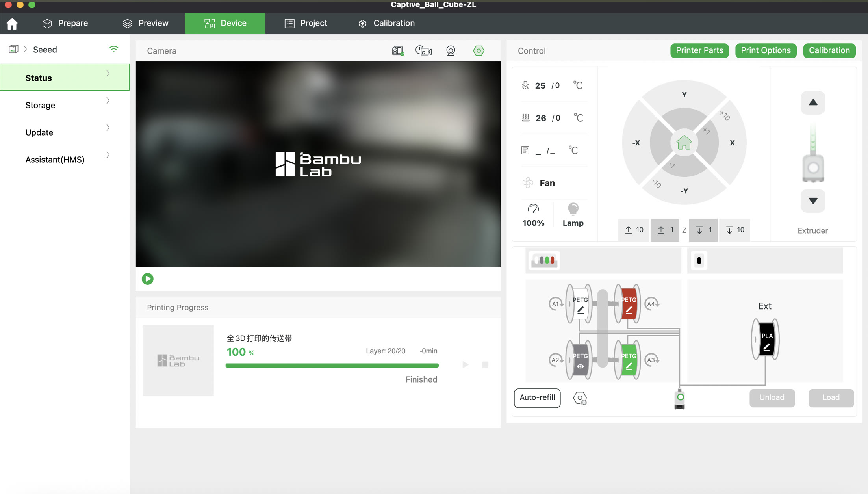Raise Z axis by 10

point(634,230)
